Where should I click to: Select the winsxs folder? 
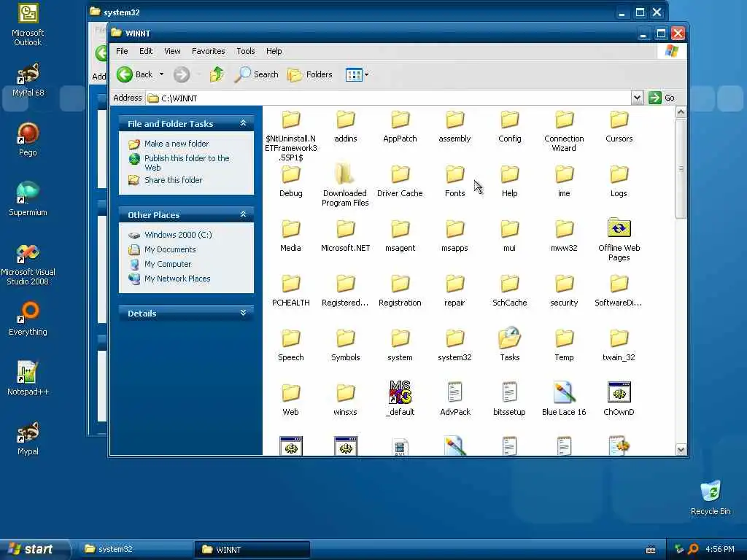(x=345, y=400)
